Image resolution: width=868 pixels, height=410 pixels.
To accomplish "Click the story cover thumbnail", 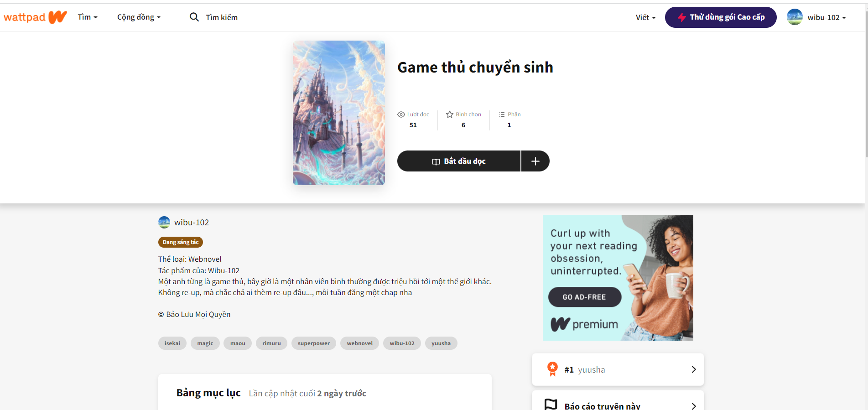I will point(339,113).
